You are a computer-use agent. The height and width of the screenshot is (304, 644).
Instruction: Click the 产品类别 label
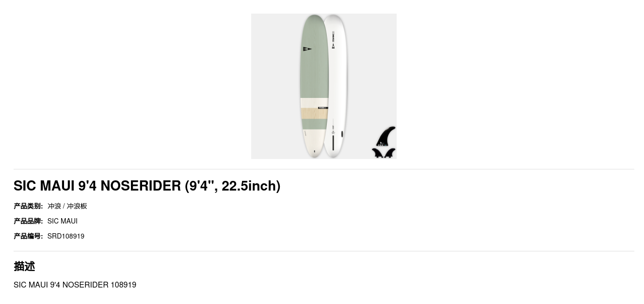coord(28,206)
